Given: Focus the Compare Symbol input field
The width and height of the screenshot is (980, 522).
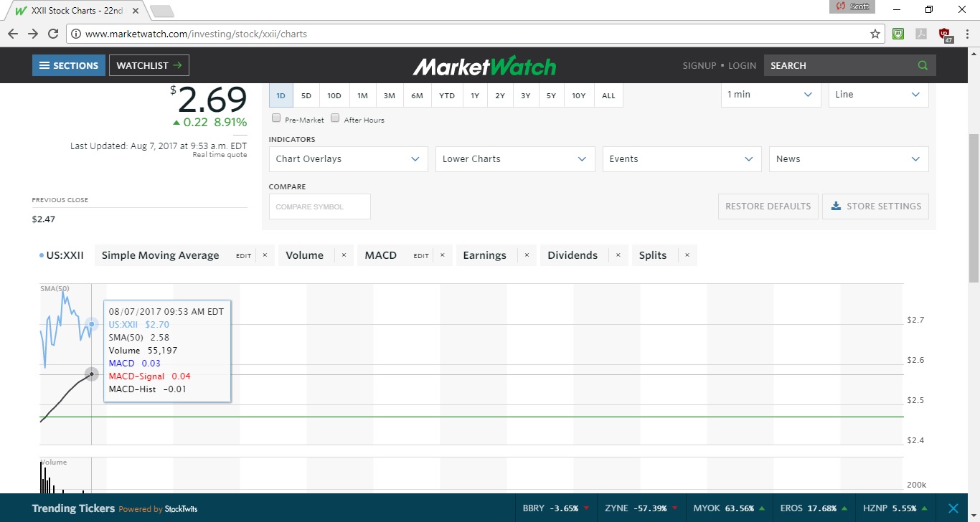Looking at the screenshot, I should (320, 207).
